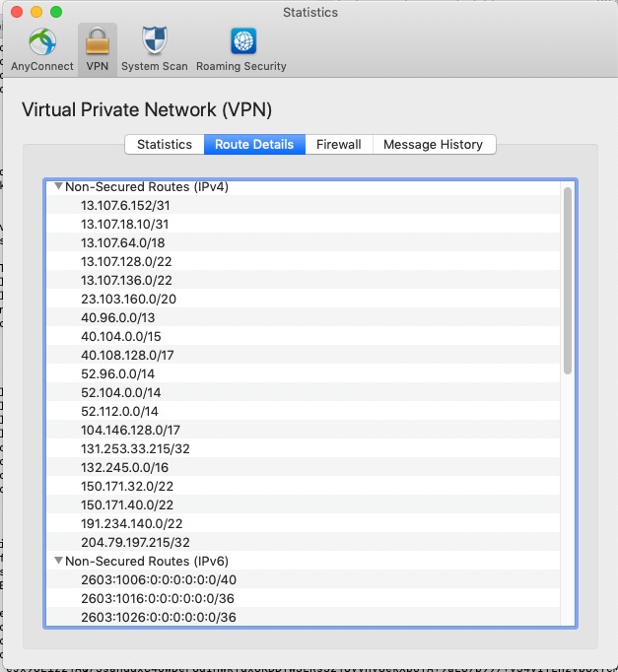Open the System Scan shield icon
The image size is (618, 672).
pos(155,42)
